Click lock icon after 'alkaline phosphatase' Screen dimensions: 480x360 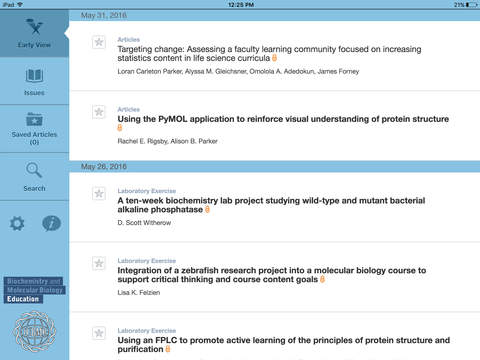pos(207,209)
